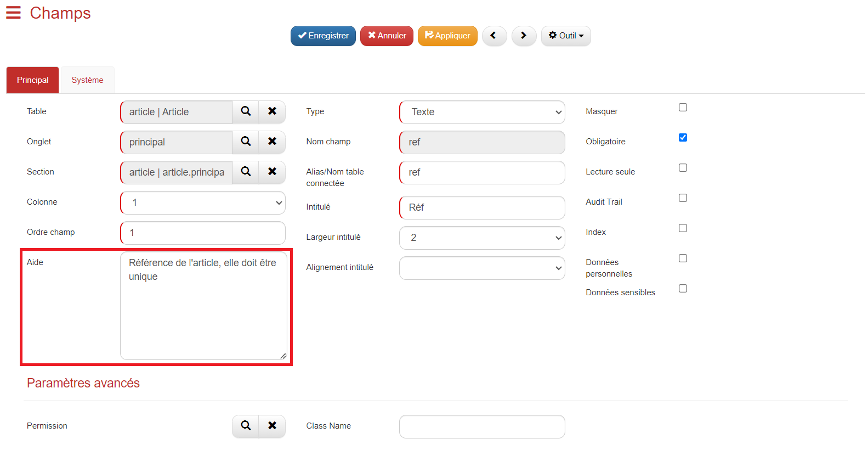
Task: Clear the Permission field with X icon
Action: (272, 426)
